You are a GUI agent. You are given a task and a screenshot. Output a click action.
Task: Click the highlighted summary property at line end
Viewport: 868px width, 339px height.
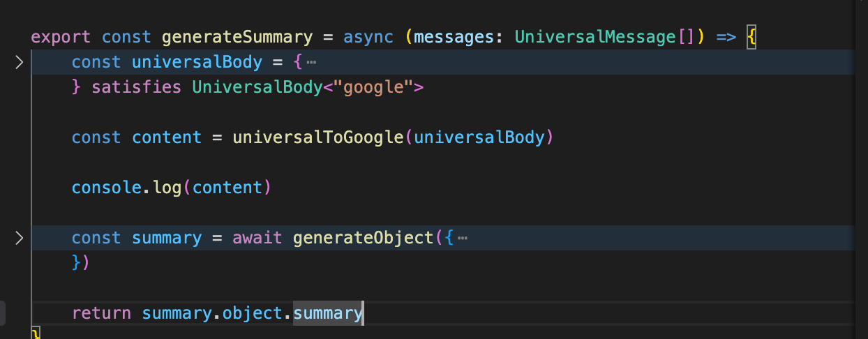(328, 313)
